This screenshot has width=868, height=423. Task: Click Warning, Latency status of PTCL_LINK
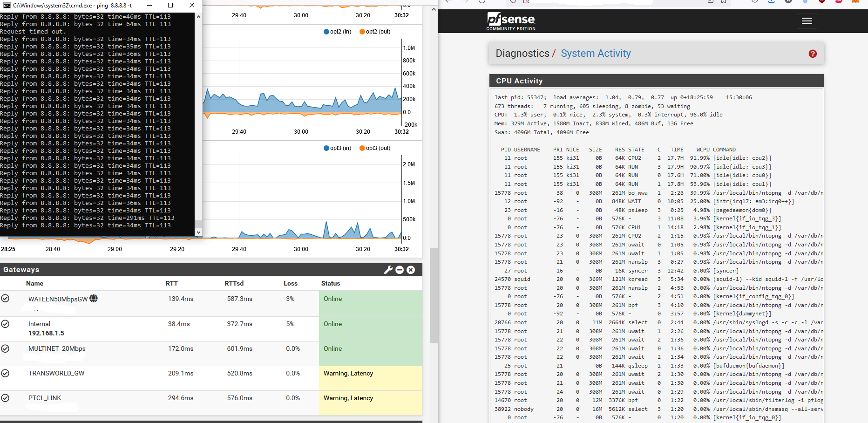pyautogui.click(x=348, y=398)
